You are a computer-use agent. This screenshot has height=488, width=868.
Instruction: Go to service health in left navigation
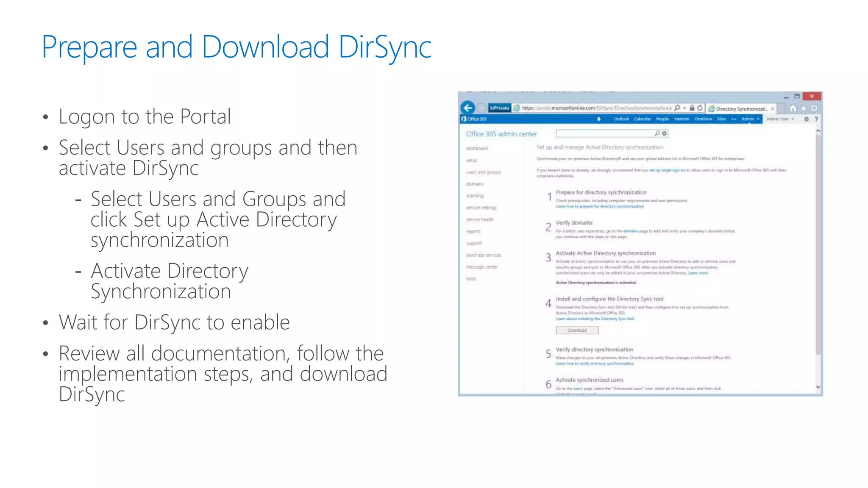(480, 219)
